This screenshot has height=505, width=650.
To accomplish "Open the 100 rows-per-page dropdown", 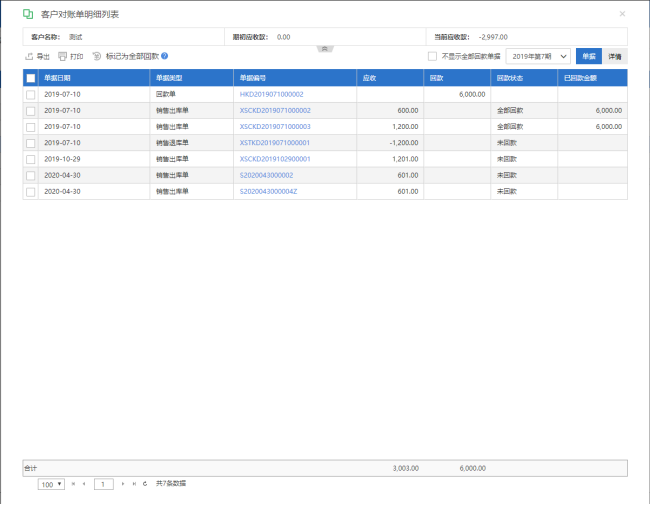I will coord(51,484).
